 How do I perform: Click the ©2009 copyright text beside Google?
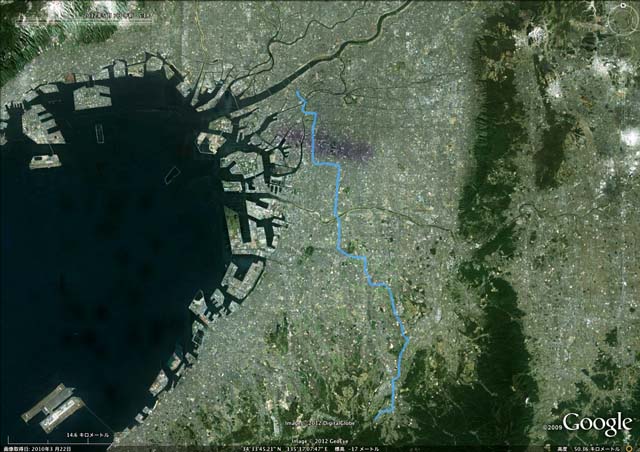552,428
